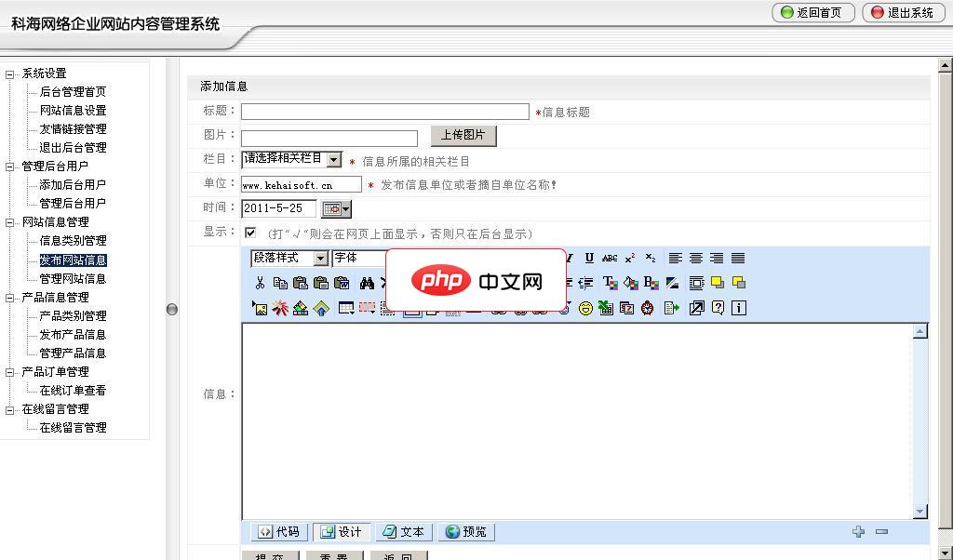The image size is (953, 560).
Task: Open 后台管理首页 in sidebar
Action: point(73,92)
